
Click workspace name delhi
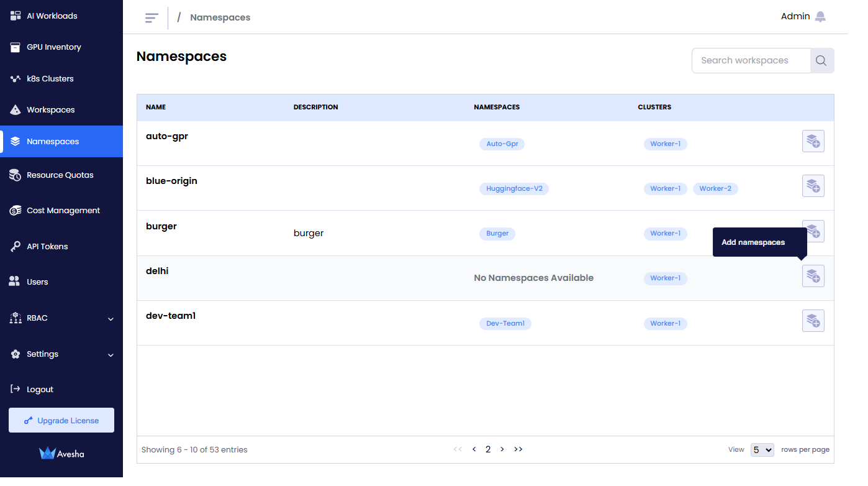[x=157, y=271]
